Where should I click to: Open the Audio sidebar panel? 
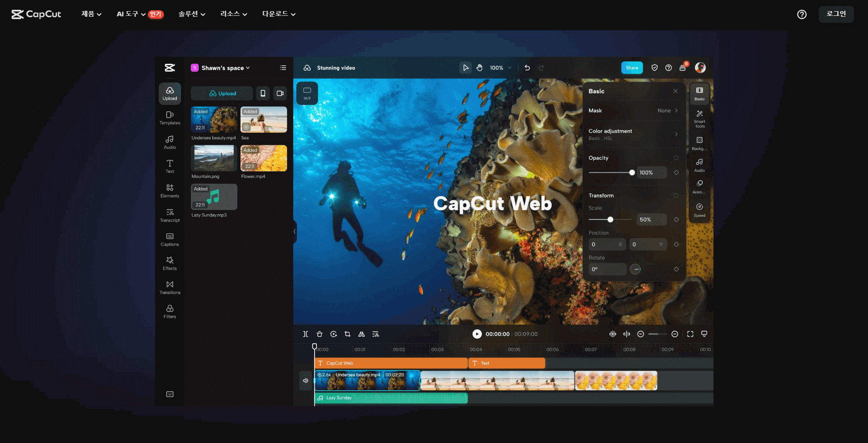[170, 142]
